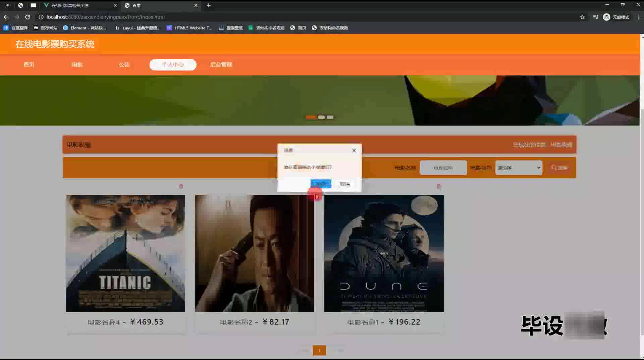Click the 电影收藏 breadcrumb text
644x360 pixels.
(561, 145)
